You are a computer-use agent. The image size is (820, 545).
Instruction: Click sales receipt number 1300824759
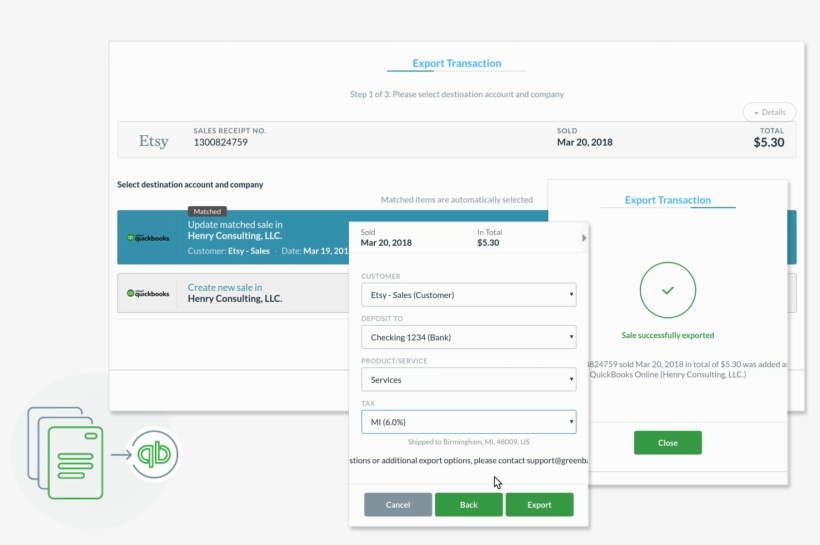[221, 142]
